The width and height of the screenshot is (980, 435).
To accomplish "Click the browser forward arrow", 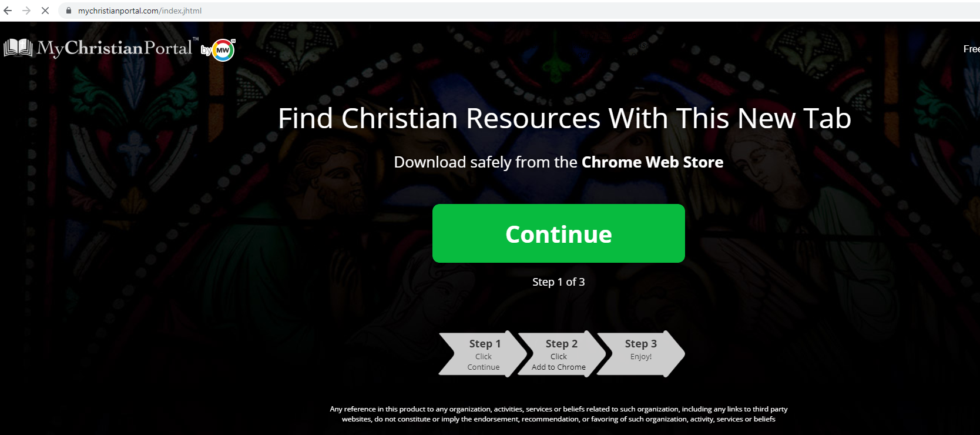I will (26, 11).
